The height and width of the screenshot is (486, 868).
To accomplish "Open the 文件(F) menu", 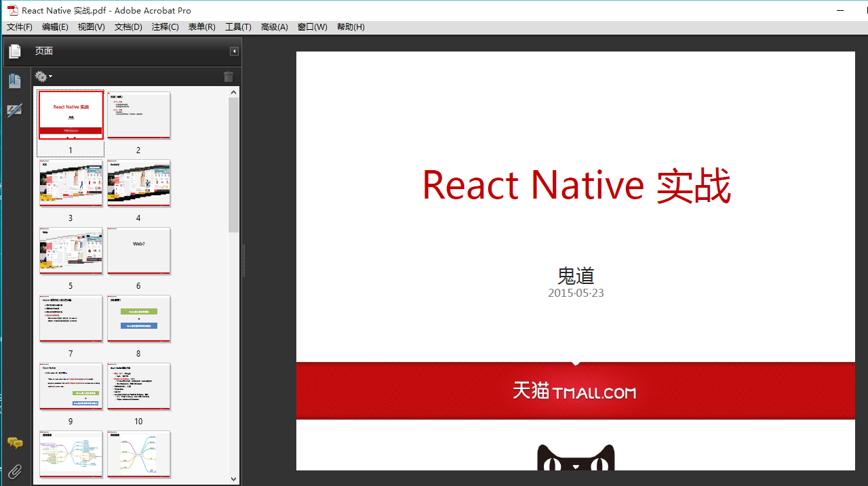I will pos(20,27).
